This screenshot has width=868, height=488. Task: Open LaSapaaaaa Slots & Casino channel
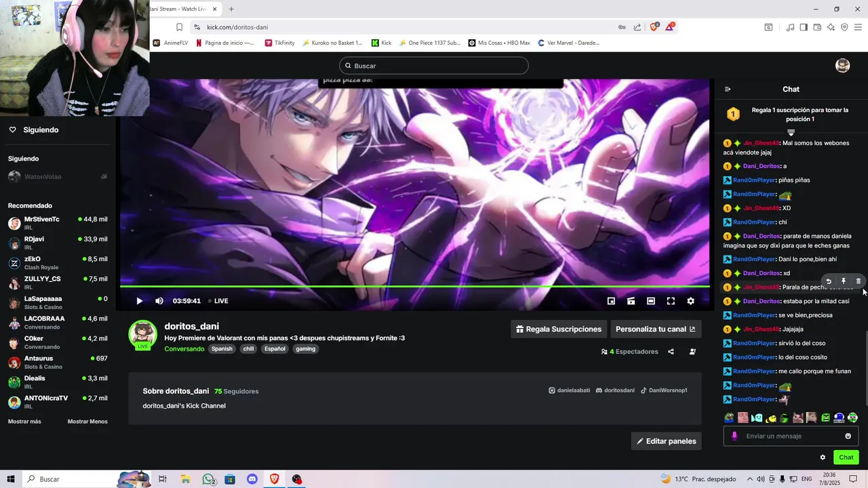click(x=57, y=302)
